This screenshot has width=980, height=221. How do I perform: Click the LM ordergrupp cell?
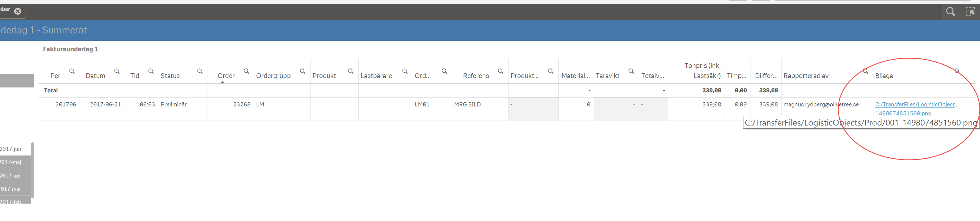[260, 104]
